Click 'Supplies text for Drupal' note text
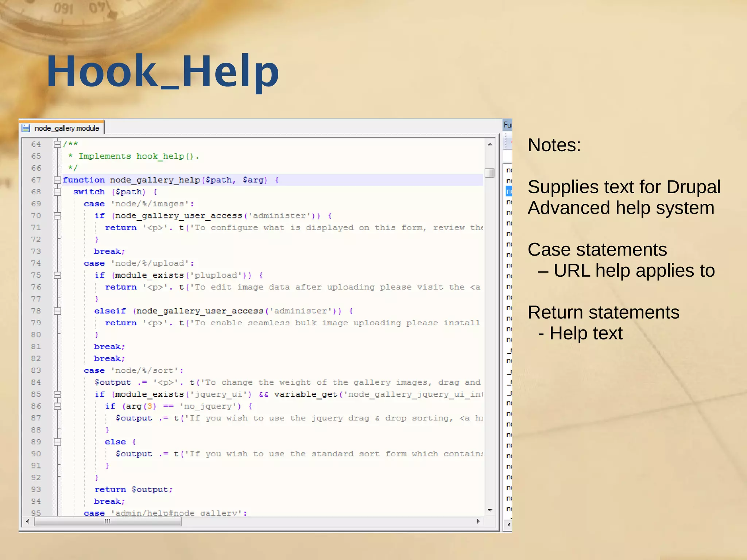 click(x=624, y=187)
